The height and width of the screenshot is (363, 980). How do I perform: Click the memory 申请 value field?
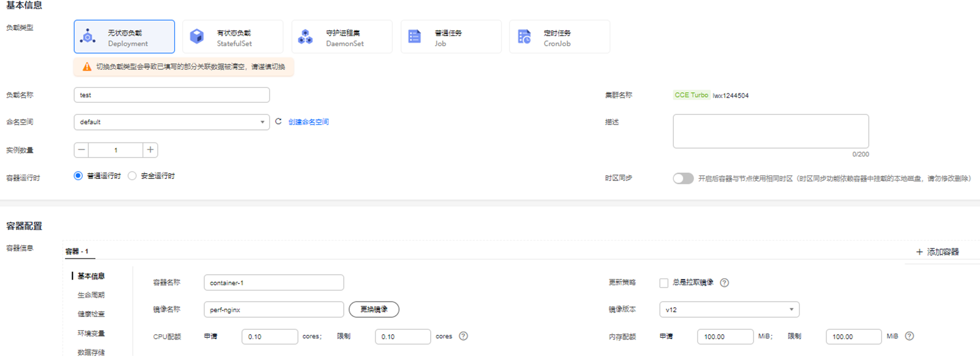point(725,336)
